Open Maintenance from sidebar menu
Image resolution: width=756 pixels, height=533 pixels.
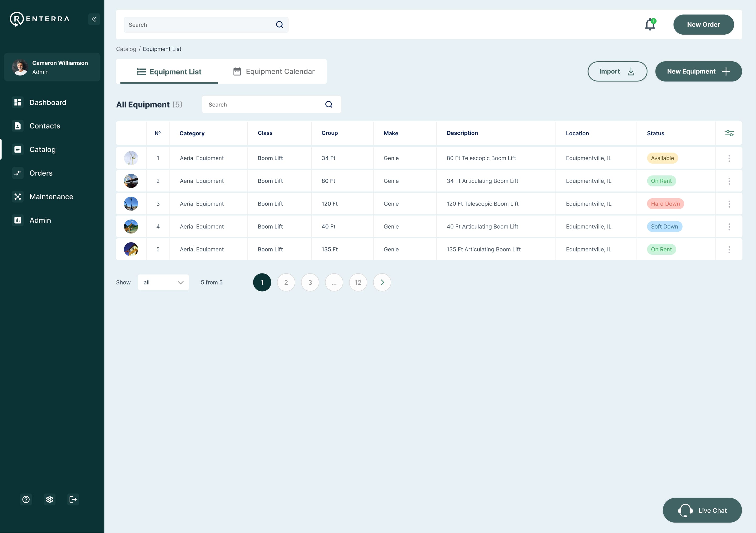click(x=52, y=196)
